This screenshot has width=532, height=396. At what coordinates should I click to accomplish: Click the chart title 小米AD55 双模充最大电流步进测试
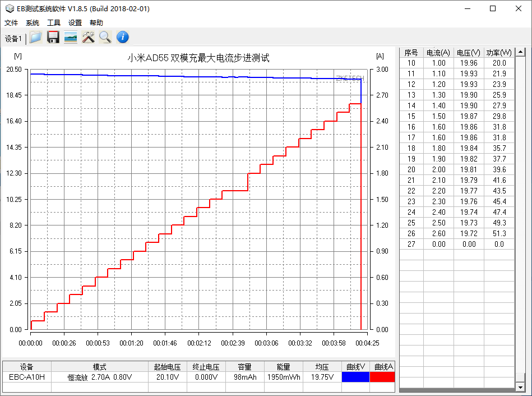pos(198,58)
